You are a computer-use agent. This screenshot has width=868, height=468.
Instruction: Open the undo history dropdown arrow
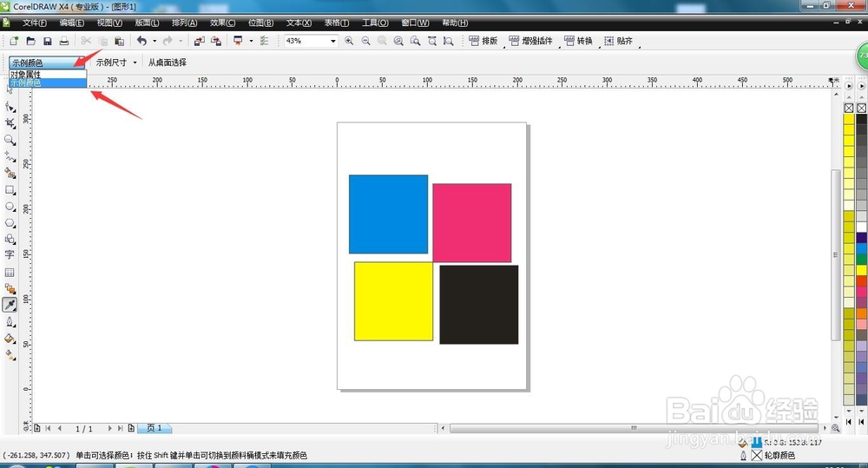tap(155, 41)
